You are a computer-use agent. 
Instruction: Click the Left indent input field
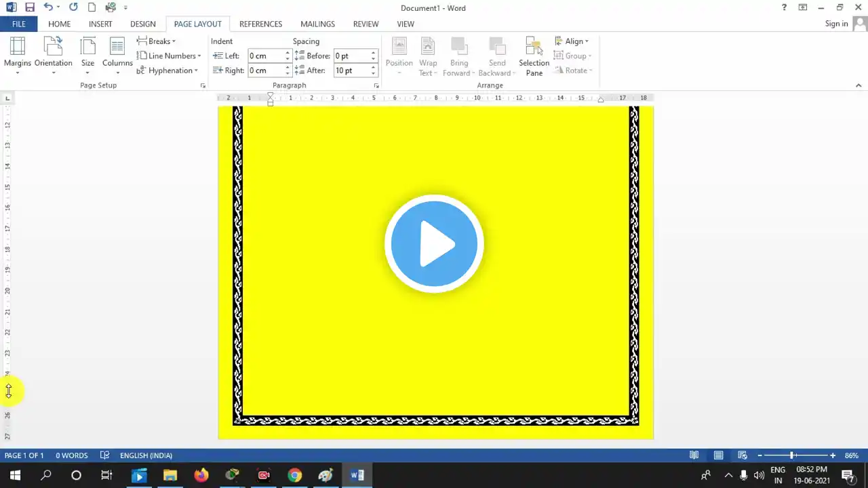click(x=265, y=56)
